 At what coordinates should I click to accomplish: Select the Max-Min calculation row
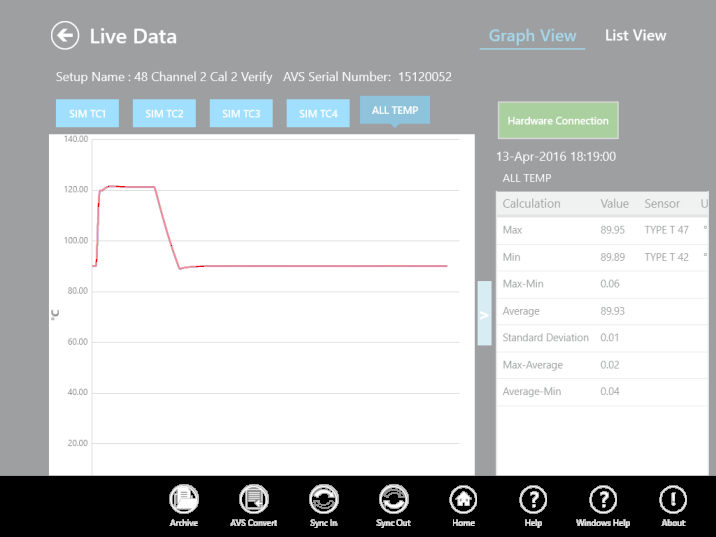(x=602, y=284)
